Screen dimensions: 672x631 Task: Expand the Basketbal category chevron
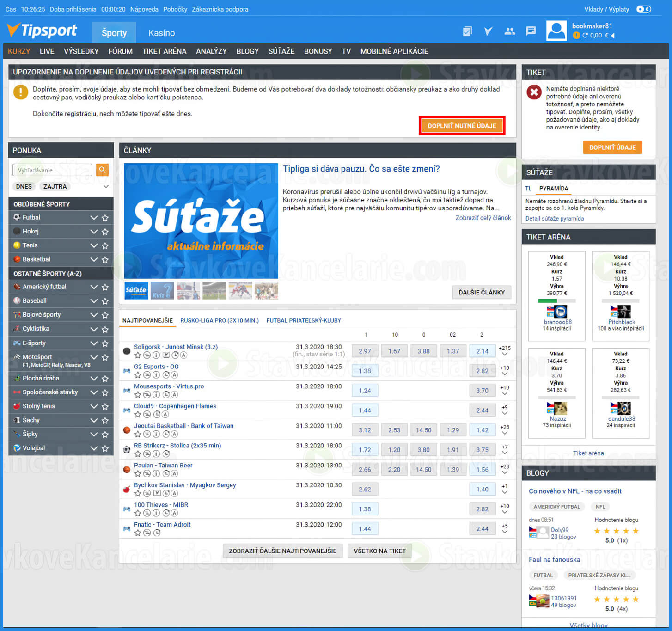coord(94,260)
